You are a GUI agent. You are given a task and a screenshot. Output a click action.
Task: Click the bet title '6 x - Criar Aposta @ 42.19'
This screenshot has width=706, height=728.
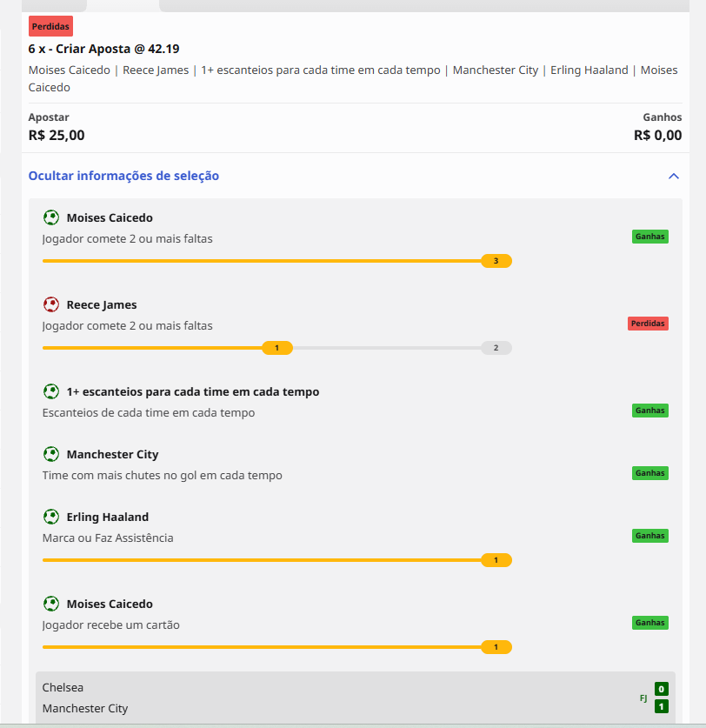pyautogui.click(x=103, y=49)
